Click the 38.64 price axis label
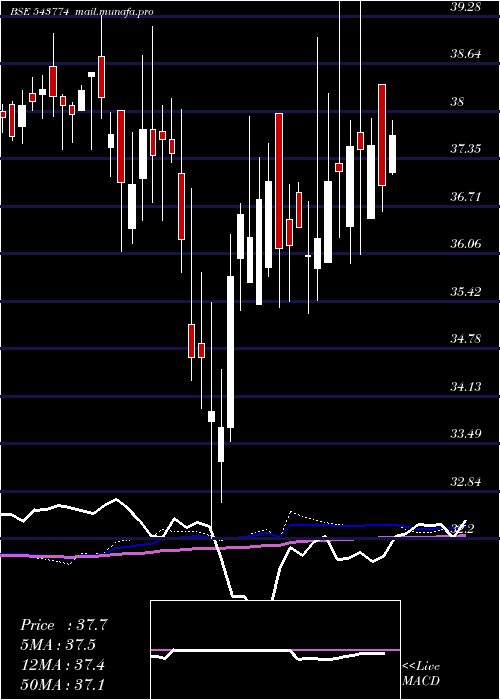The image size is (500, 700). [466, 54]
